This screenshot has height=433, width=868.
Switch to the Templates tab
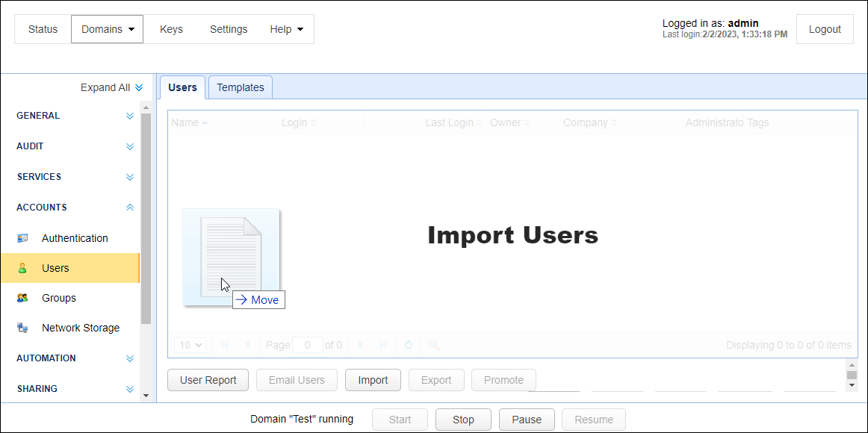(x=240, y=87)
